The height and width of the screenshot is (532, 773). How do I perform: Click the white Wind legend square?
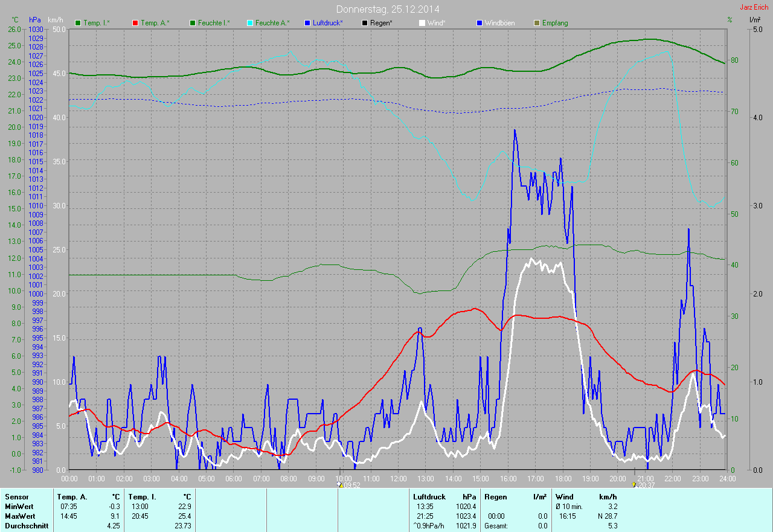[422, 23]
